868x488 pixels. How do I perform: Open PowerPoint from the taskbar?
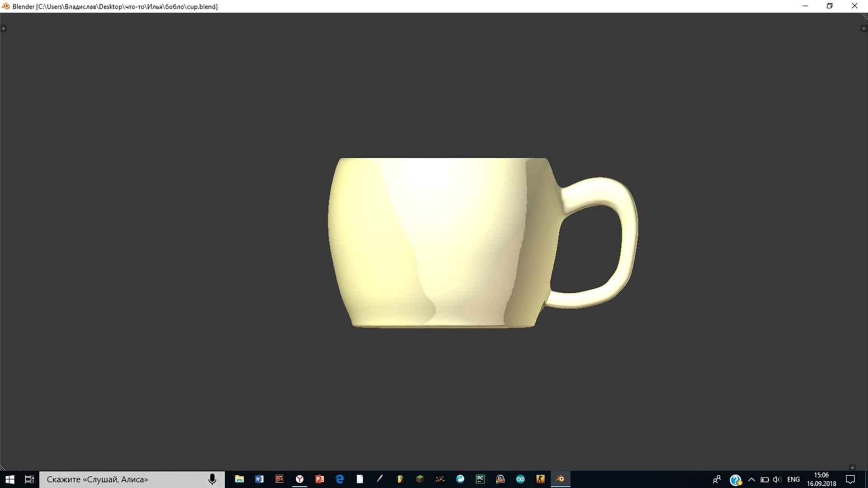point(320,479)
